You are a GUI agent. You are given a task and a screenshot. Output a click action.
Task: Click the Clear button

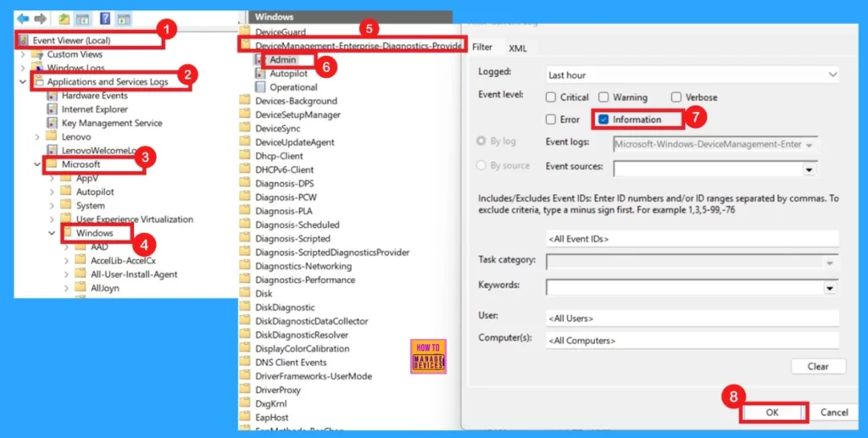click(x=818, y=366)
